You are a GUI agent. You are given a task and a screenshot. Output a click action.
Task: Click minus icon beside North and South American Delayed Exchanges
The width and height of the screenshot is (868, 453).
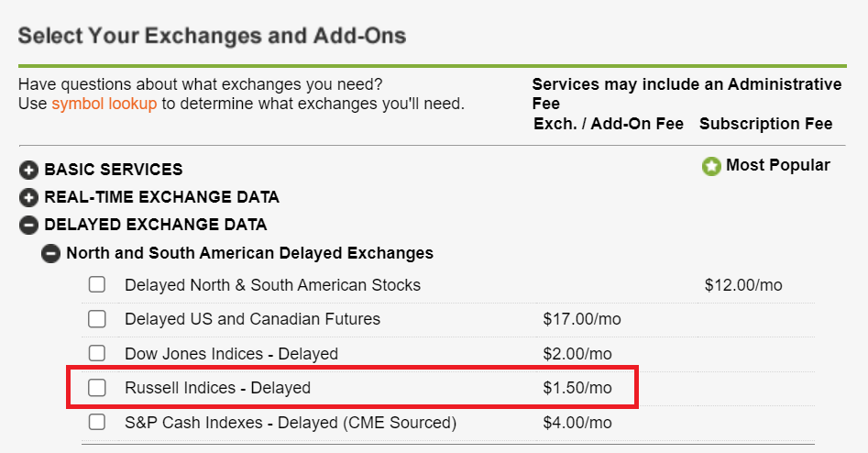tap(50, 253)
